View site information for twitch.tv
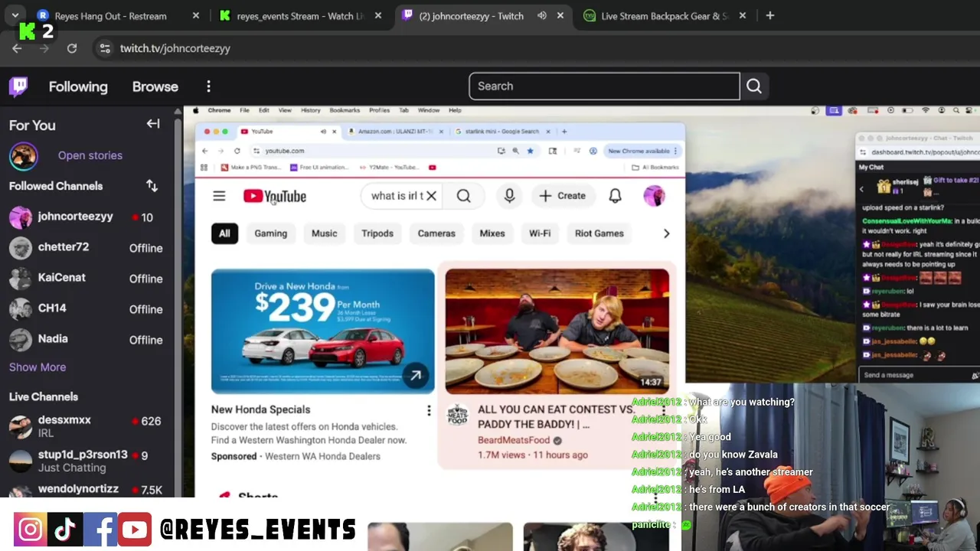This screenshot has width=980, height=551. (105, 48)
